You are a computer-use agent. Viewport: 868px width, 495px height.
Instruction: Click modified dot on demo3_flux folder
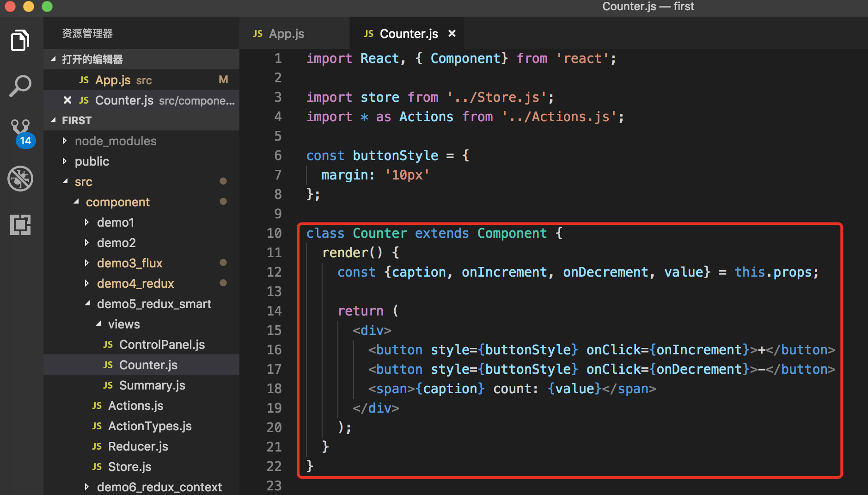223,262
